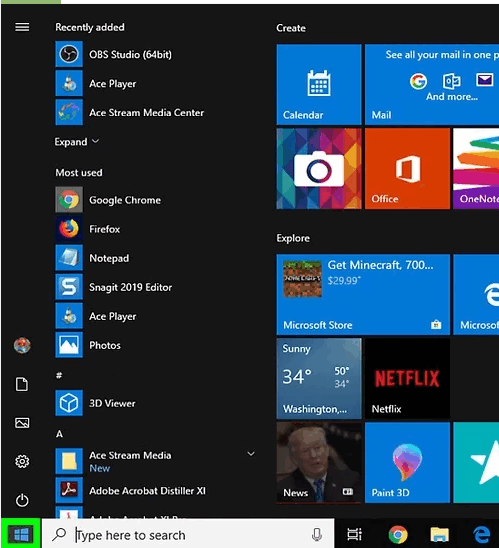Click the 'A' letter header
This screenshot has height=548, width=499.
[59, 434]
